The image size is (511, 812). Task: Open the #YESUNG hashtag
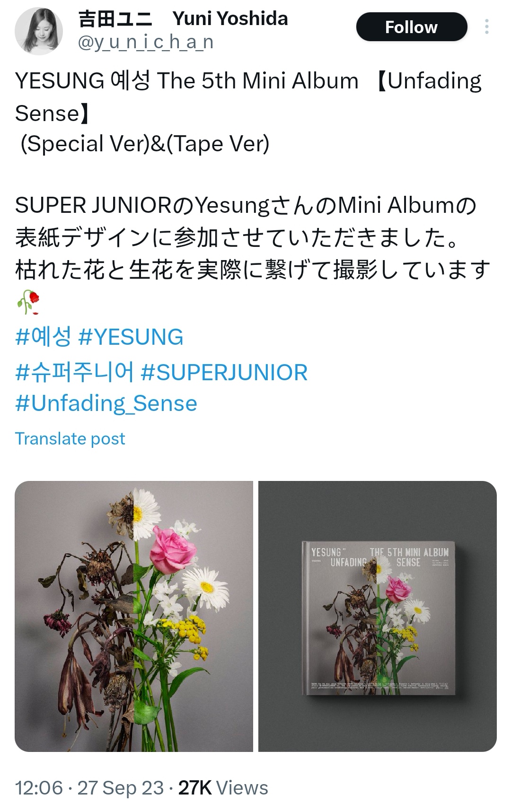click(x=131, y=337)
